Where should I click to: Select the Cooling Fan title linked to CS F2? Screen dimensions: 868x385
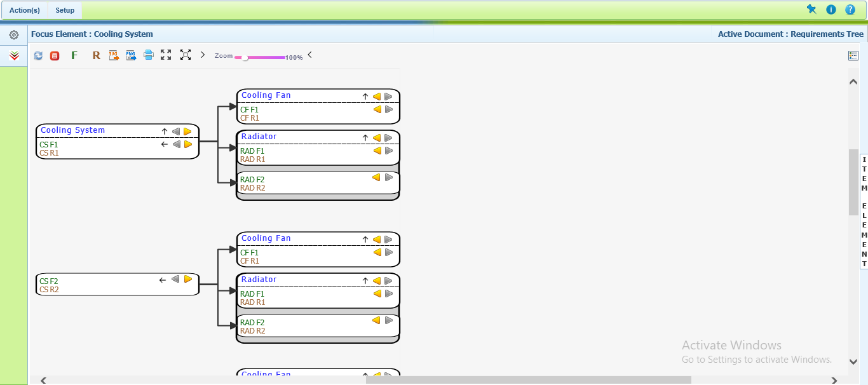266,238
